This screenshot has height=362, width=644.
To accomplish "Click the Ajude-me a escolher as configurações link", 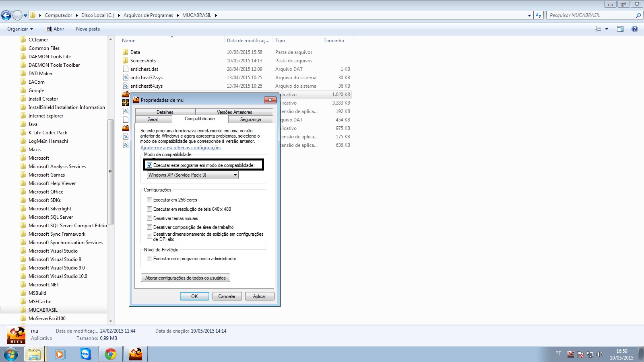I will click(181, 148).
